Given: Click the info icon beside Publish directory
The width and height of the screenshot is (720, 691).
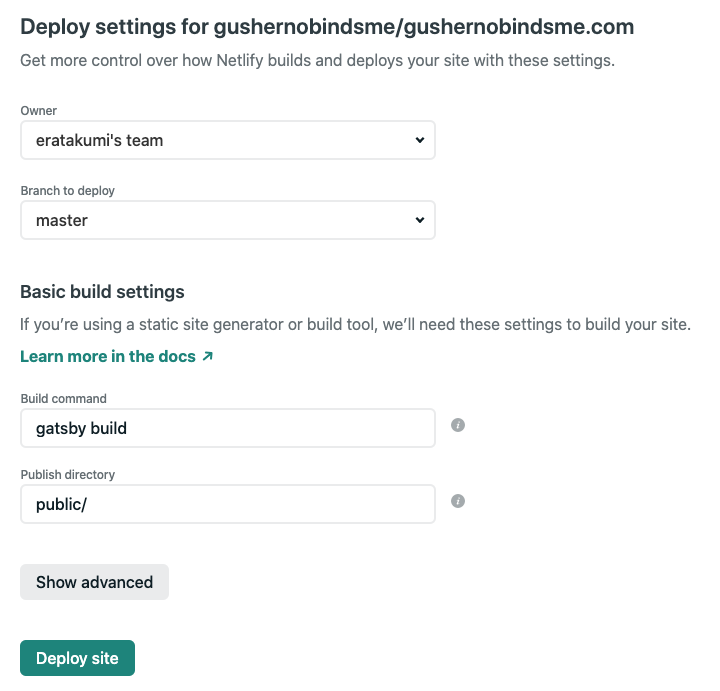Looking at the screenshot, I should pos(458,501).
